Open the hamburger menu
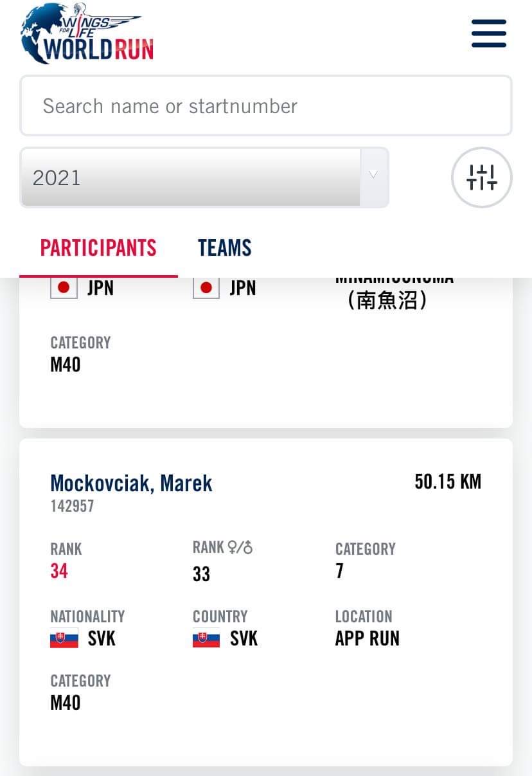 [489, 33]
